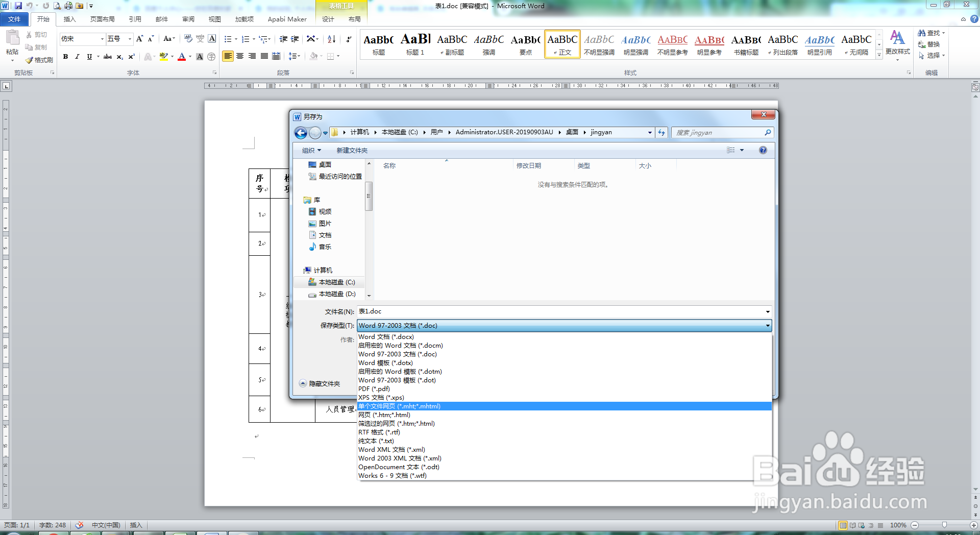Choose RTF 格式 (*.rtf) file type
This screenshot has height=535, width=980.
tap(564, 432)
